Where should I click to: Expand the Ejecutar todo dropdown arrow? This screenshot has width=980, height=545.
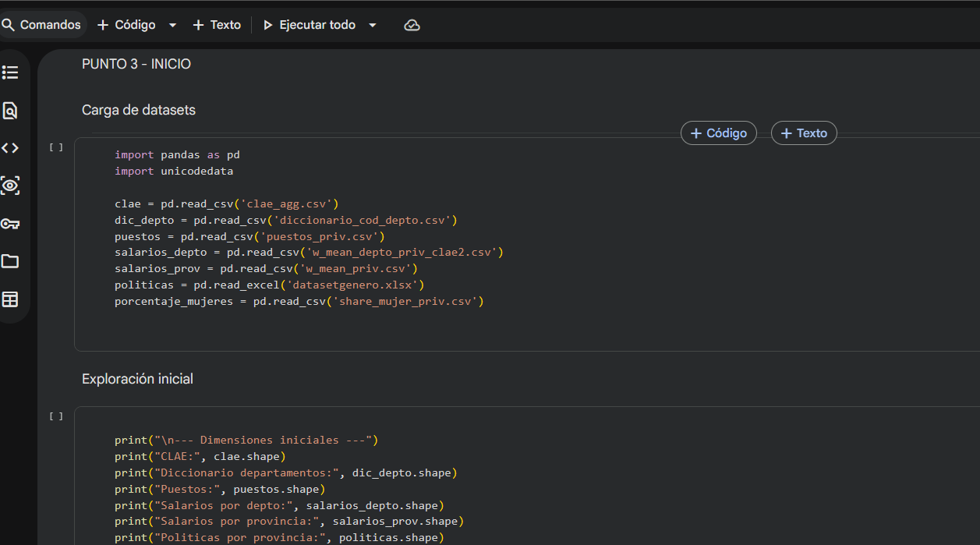tap(373, 25)
